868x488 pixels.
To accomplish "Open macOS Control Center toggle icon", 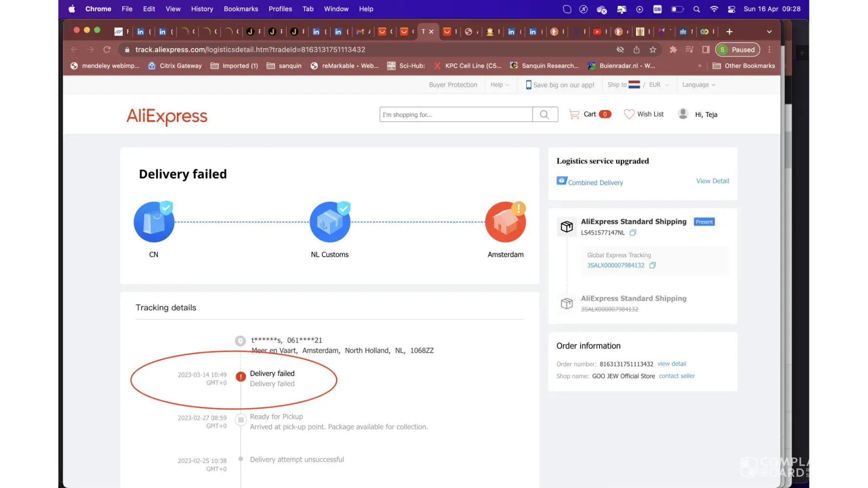I will point(731,9).
